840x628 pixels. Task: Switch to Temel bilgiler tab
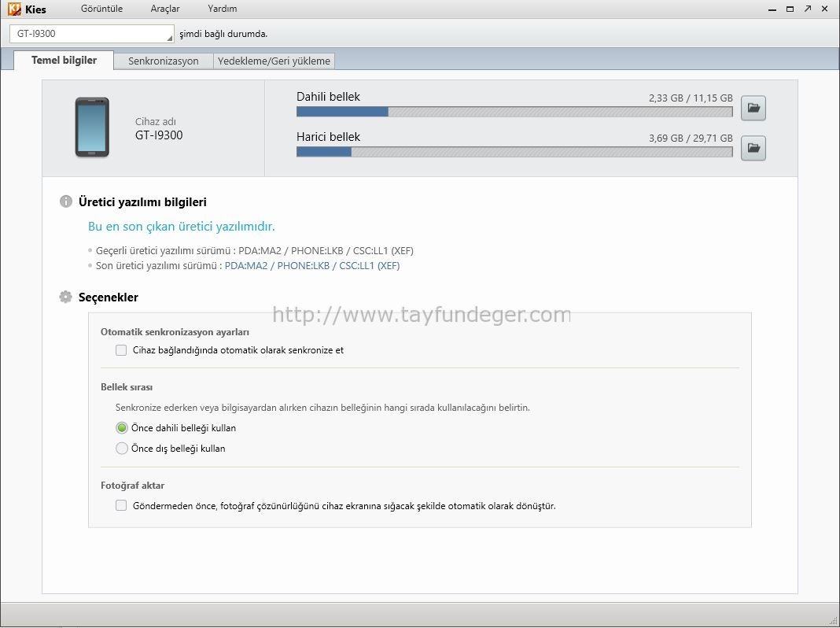pos(64,60)
